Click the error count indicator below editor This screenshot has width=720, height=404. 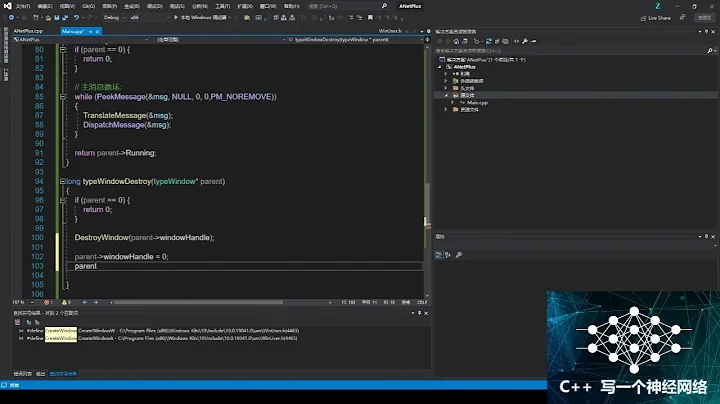point(49,302)
